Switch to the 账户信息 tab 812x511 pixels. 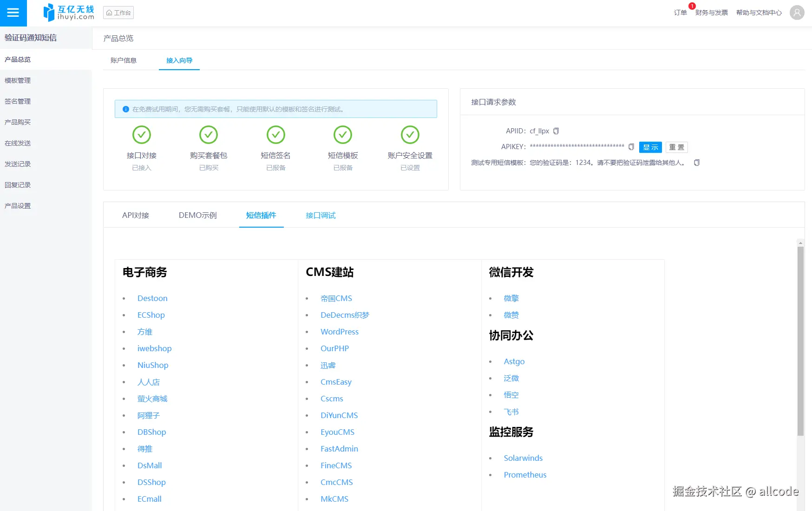124,60
